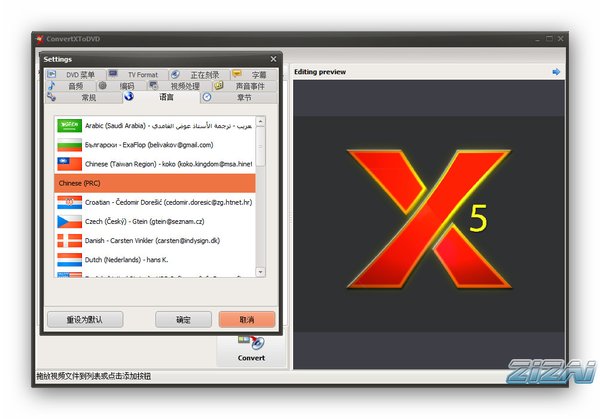Switch to the TV Format tab
This screenshot has height=419, width=600.
pyautogui.click(x=137, y=75)
